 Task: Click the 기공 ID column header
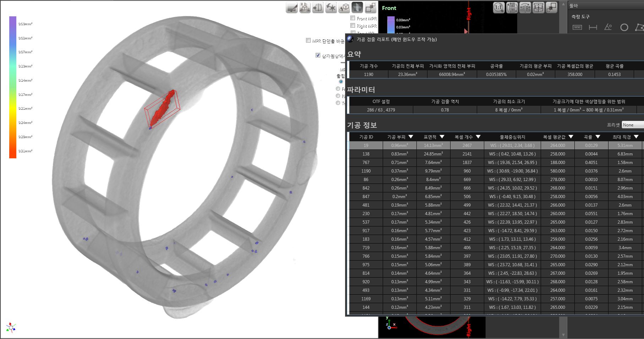366,137
